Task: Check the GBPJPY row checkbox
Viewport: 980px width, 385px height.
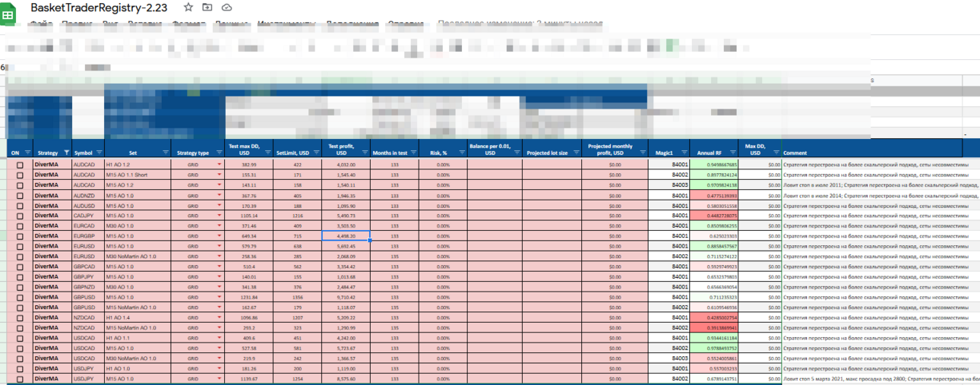Action: click(x=20, y=277)
